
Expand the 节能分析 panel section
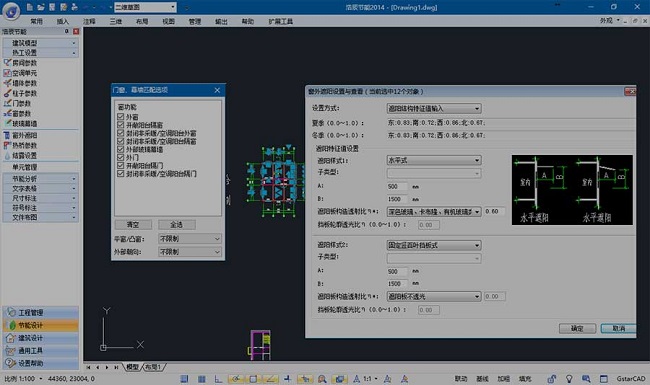click(40, 179)
